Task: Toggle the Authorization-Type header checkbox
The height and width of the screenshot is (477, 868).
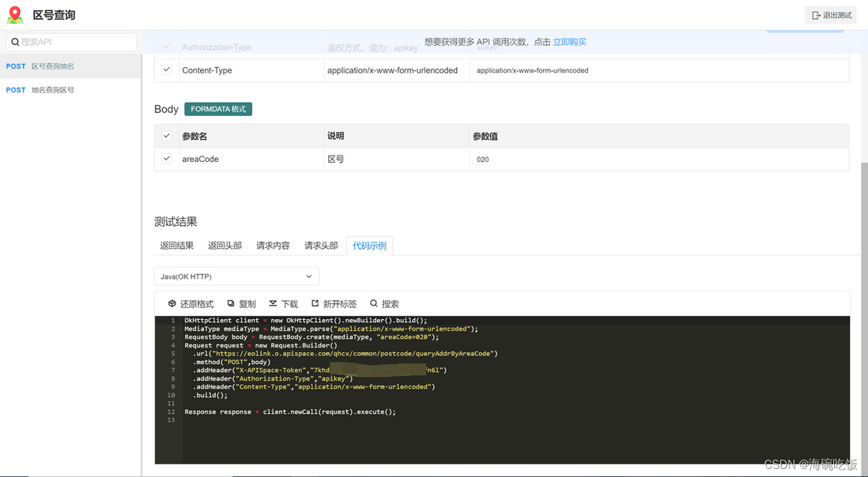Action: [167, 47]
